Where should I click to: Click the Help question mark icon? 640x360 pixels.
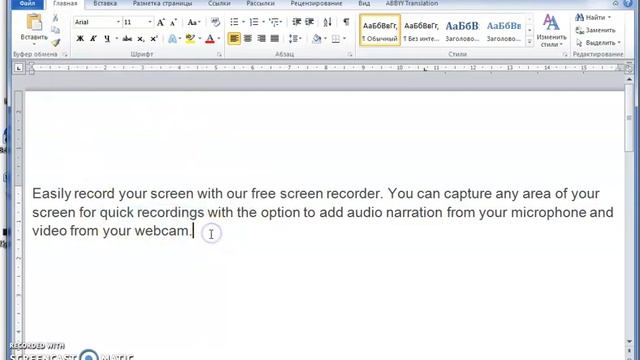click(x=629, y=4)
